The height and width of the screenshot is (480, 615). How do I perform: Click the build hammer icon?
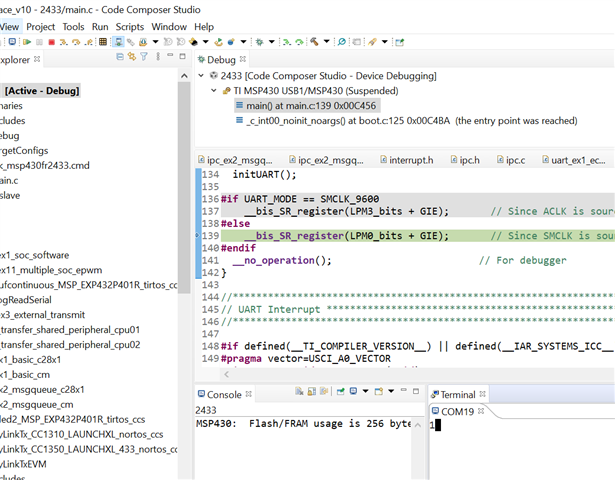(313, 43)
